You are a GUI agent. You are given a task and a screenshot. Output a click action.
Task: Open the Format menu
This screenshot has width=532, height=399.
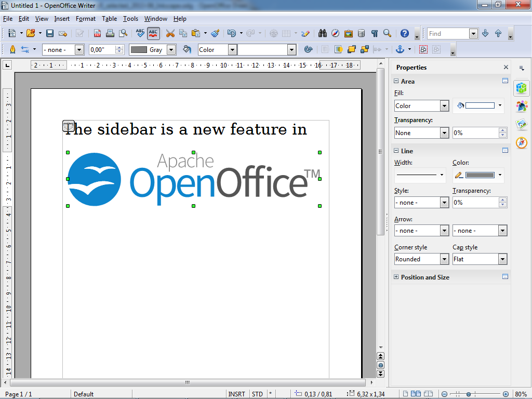85,19
